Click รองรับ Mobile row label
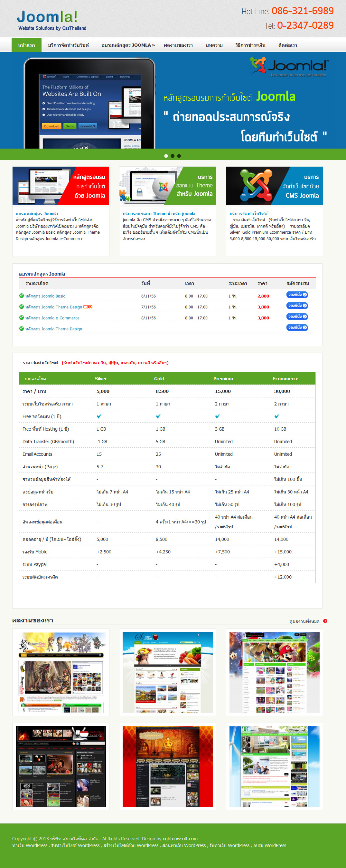 pyautogui.click(x=35, y=551)
